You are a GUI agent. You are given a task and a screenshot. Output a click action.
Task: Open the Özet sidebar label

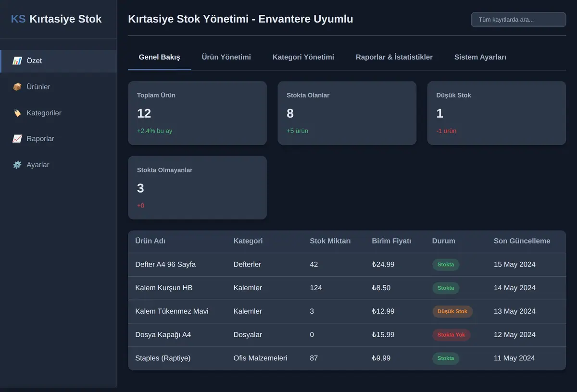(34, 61)
